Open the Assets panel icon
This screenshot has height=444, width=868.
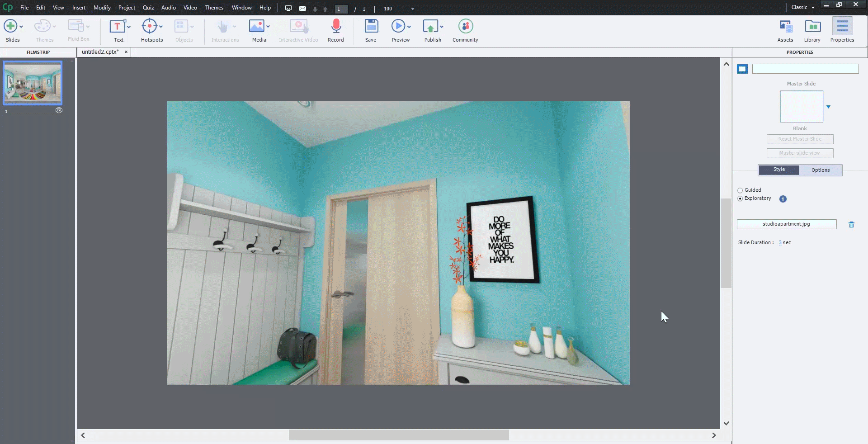coord(785,27)
